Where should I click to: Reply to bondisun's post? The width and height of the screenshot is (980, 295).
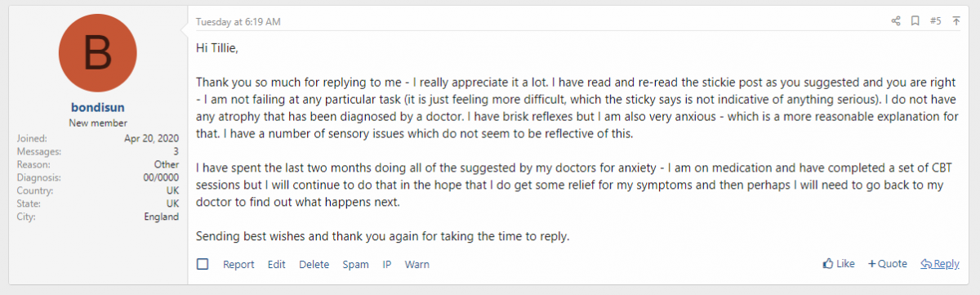pyautogui.click(x=940, y=264)
